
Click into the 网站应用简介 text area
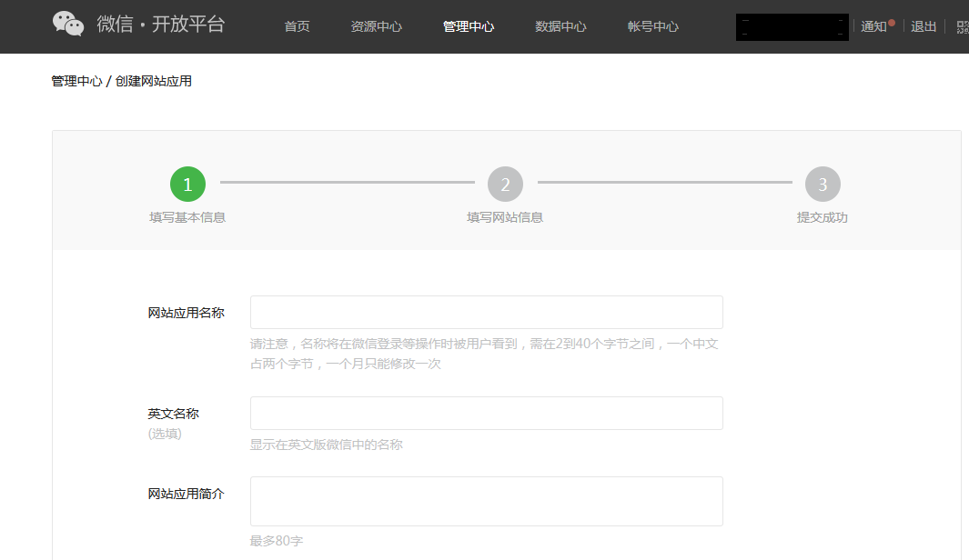point(486,501)
